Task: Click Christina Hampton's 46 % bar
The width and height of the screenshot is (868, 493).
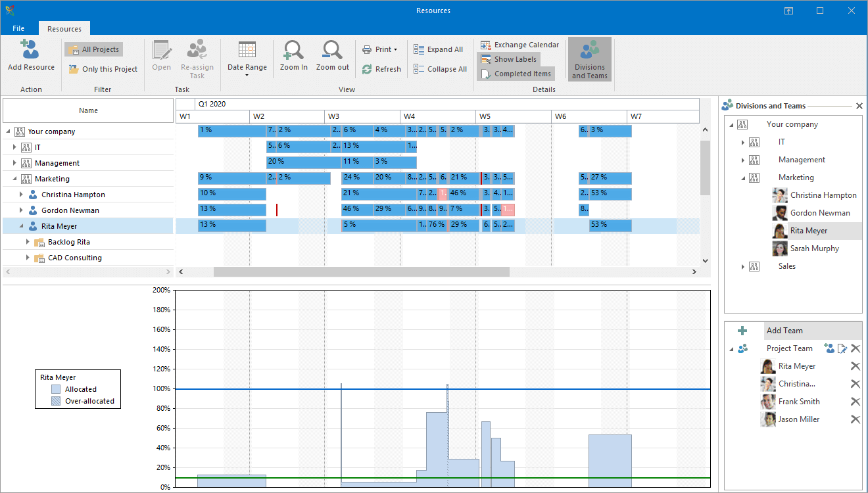Action: pyautogui.click(x=464, y=194)
